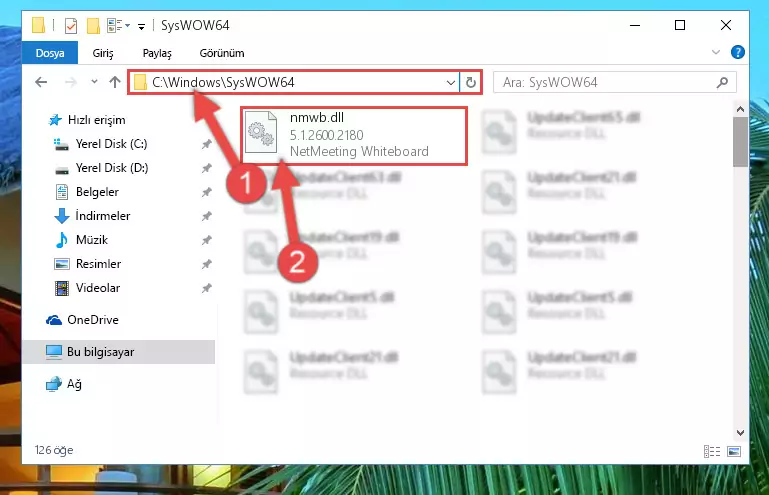
Task: Click the pin icon beside Belgeler
Action: pos(206,192)
